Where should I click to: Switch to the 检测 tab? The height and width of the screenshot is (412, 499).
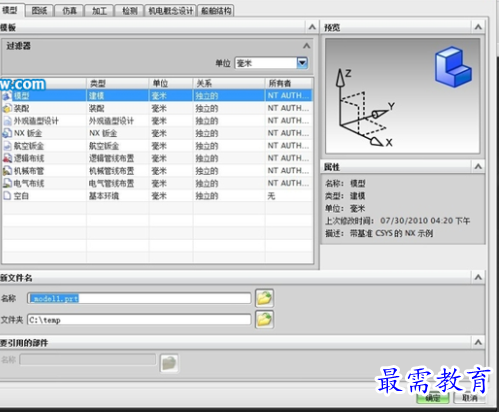point(129,11)
